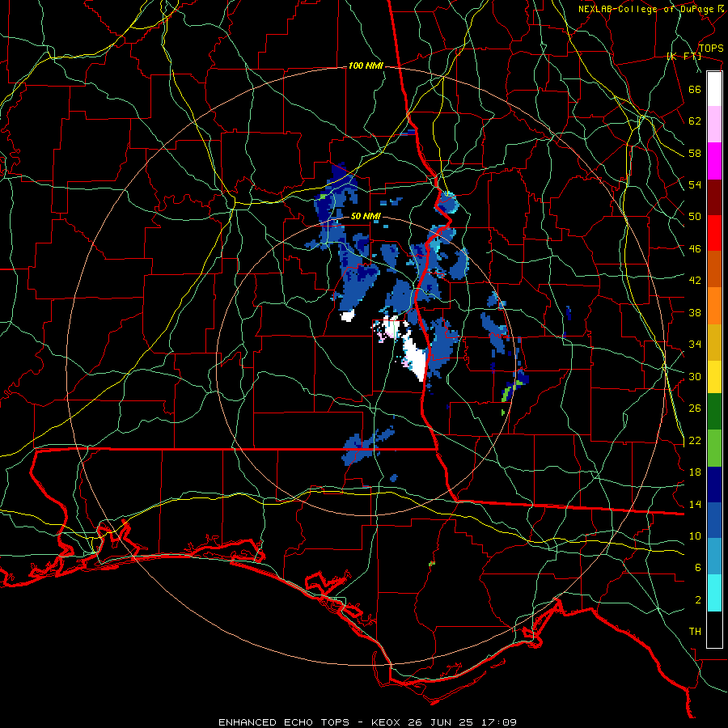This screenshot has width=728, height=728.
Task: Click the medium blue 10-14 legend swatch
Action: (x=714, y=520)
